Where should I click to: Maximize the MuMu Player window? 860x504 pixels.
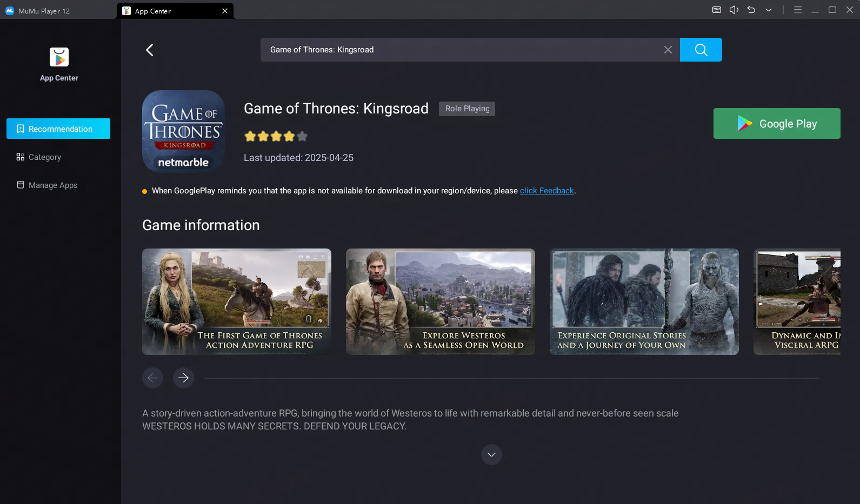point(832,10)
